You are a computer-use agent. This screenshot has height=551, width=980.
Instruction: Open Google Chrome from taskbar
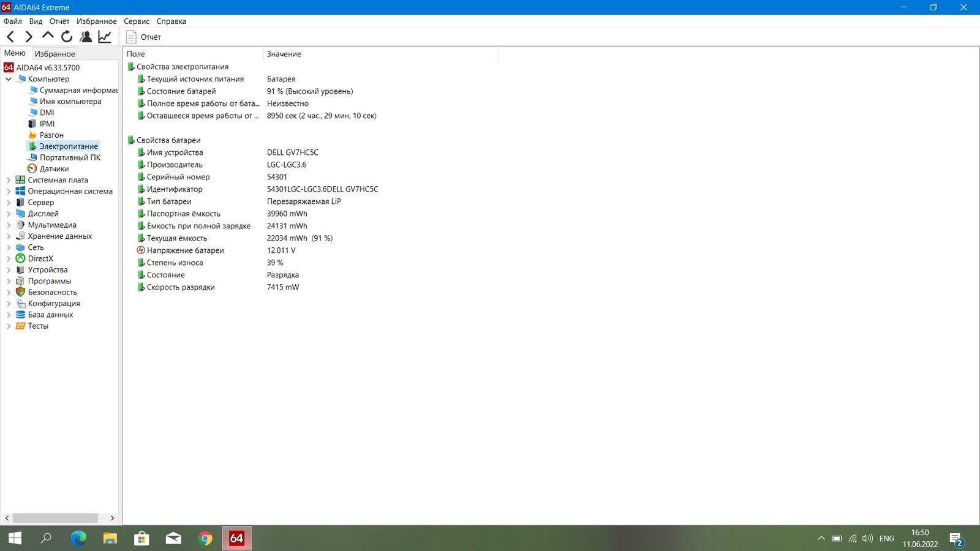coord(205,538)
